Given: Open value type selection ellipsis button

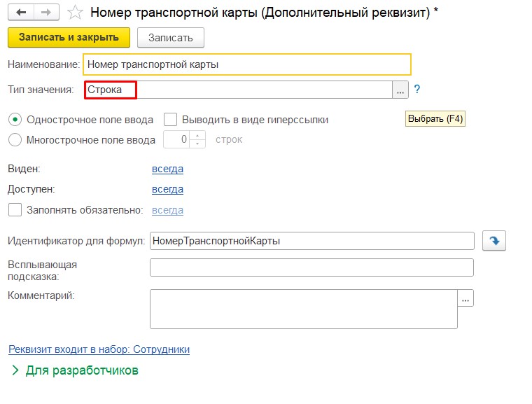Looking at the screenshot, I should (400, 90).
